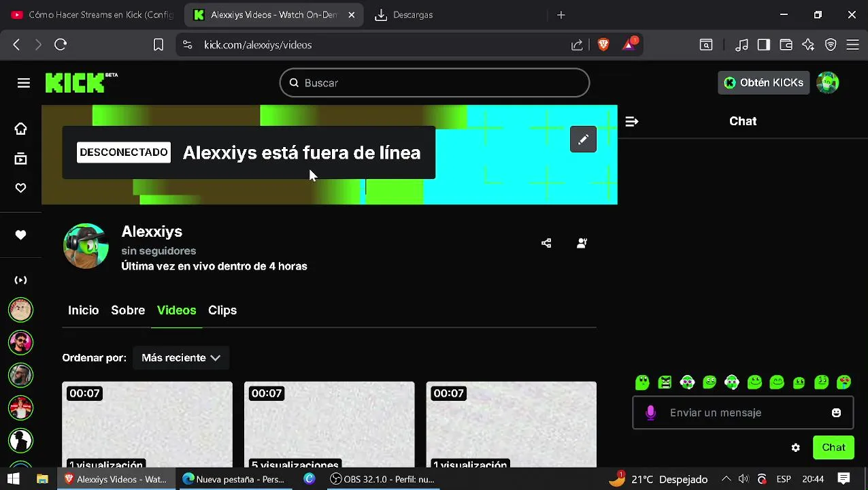Open Brave Wallet toolbar icon

click(786, 45)
